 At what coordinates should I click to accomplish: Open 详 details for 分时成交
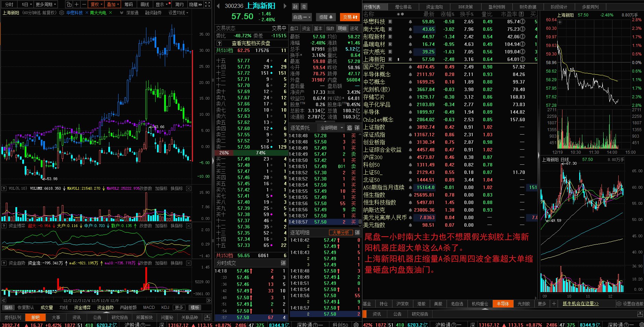(283, 263)
